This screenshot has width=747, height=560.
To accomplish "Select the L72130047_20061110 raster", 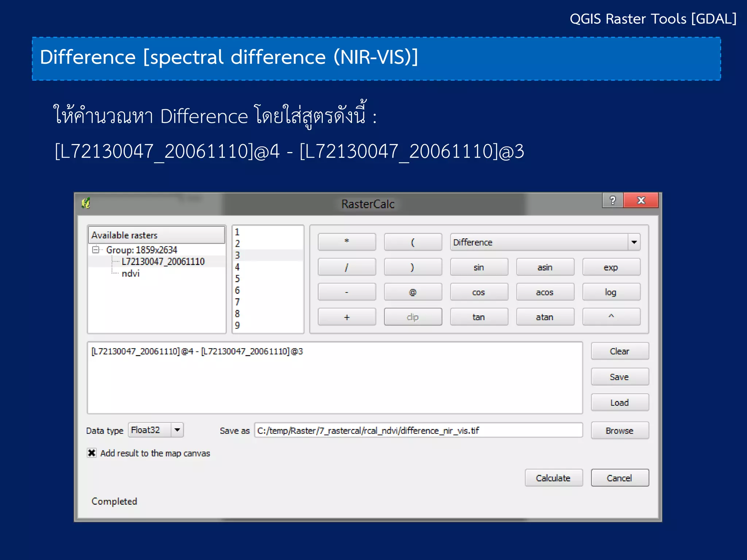I will (163, 261).
